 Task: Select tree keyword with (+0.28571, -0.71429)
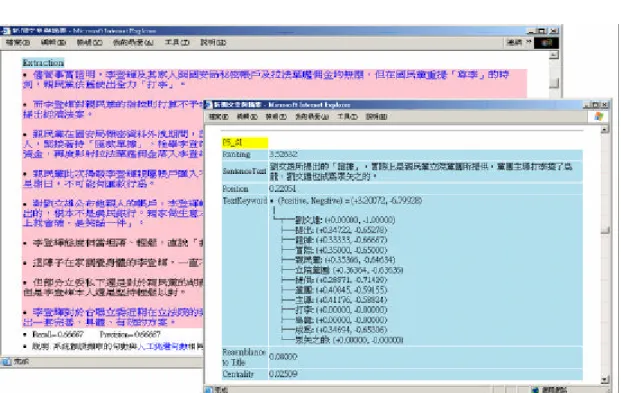[341, 280]
